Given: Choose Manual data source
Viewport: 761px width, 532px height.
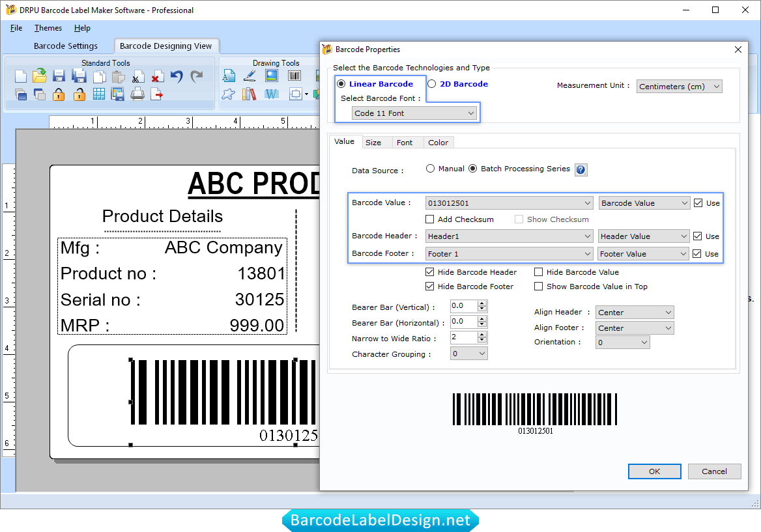Looking at the screenshot, I should (x=430, y=168).
